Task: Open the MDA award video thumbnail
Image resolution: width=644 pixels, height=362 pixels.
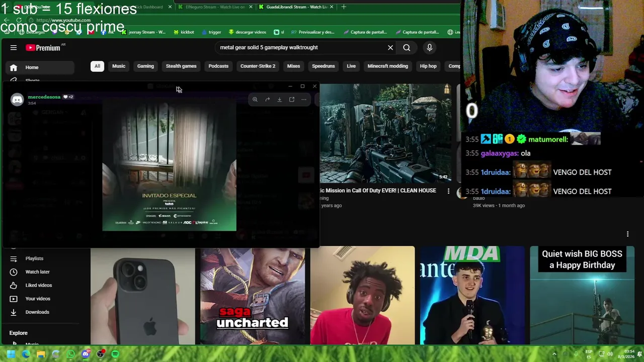Action: 472,296
